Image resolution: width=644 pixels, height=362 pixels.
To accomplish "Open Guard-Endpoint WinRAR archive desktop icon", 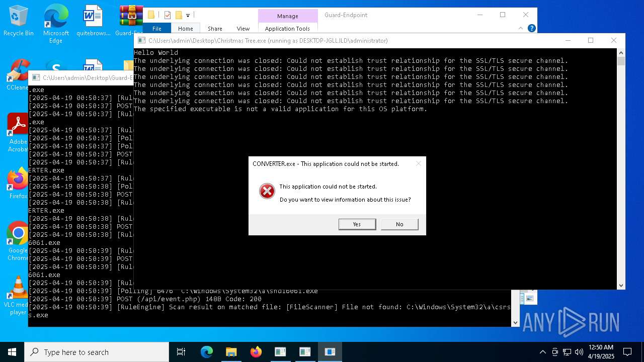I will point(130,21).
